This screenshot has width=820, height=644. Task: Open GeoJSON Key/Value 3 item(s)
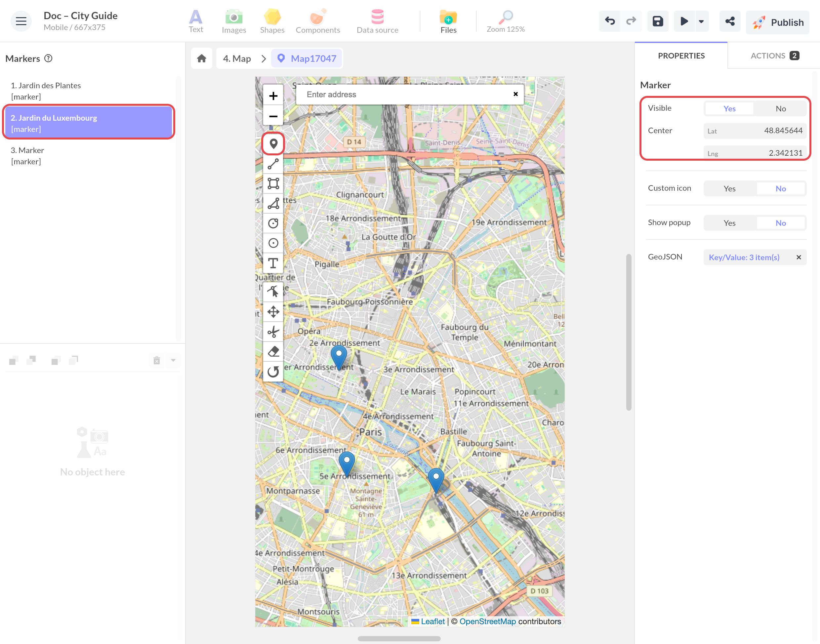[744, 257]
